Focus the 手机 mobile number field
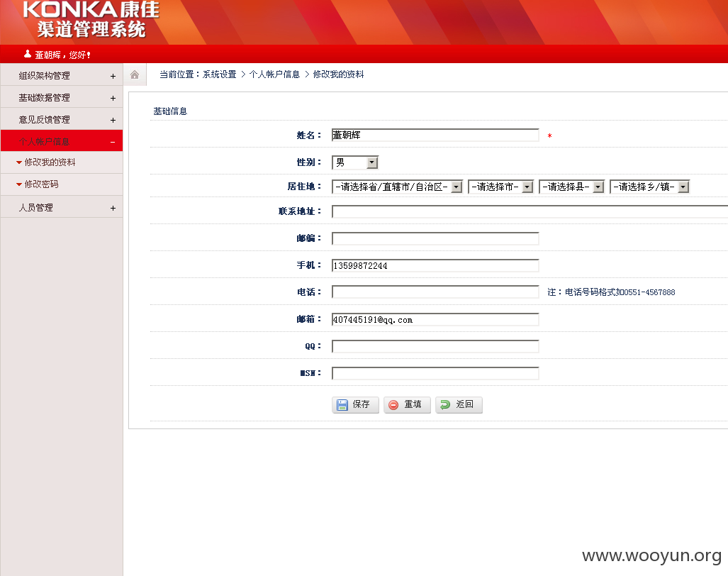728x576 pixels. click(x=435, y=265)
